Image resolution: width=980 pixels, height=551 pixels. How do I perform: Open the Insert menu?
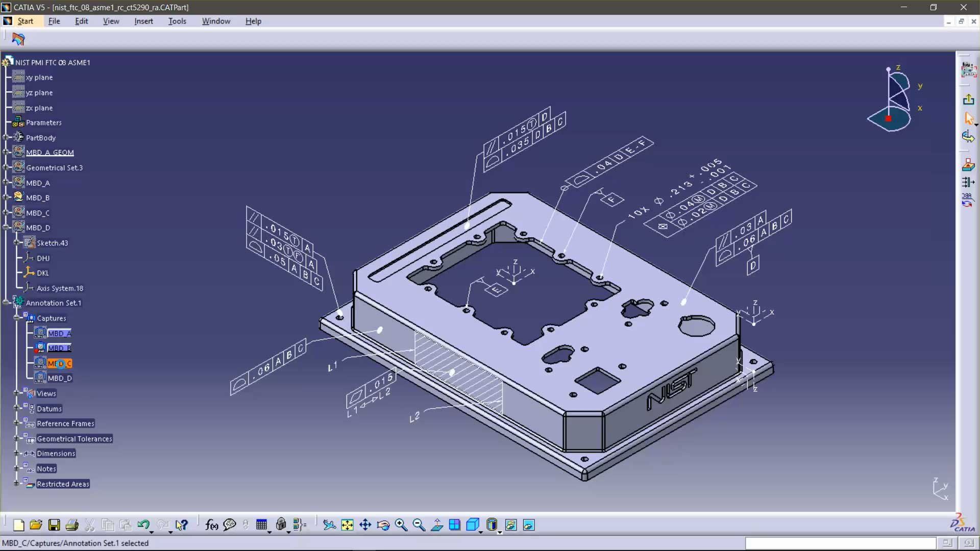pos(143,21)
